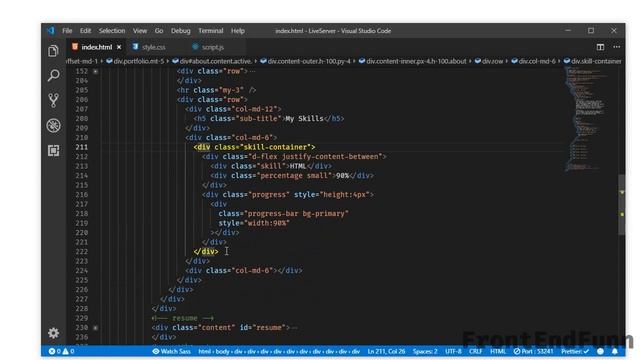The width and height of the screenshot is (640, 360).
Task: Open the Explorer view in activity bar
Action: [53, 51]
